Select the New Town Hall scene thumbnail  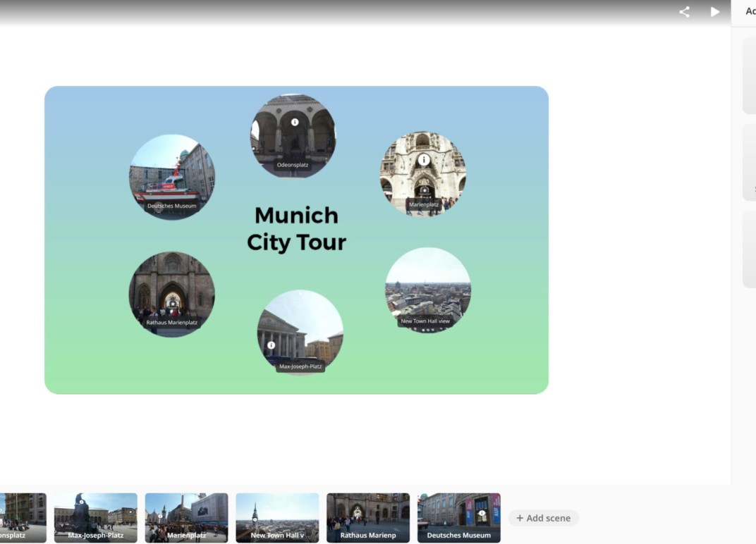277,517
